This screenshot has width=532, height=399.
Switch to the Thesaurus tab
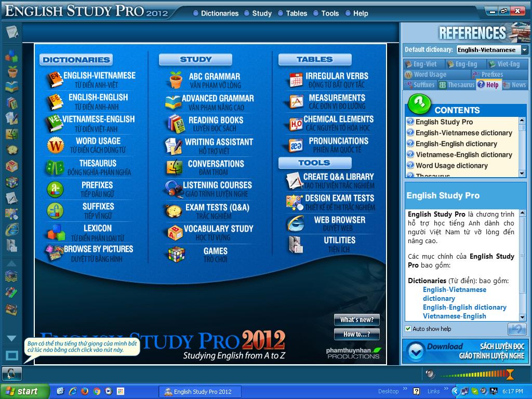pos(456,85)
